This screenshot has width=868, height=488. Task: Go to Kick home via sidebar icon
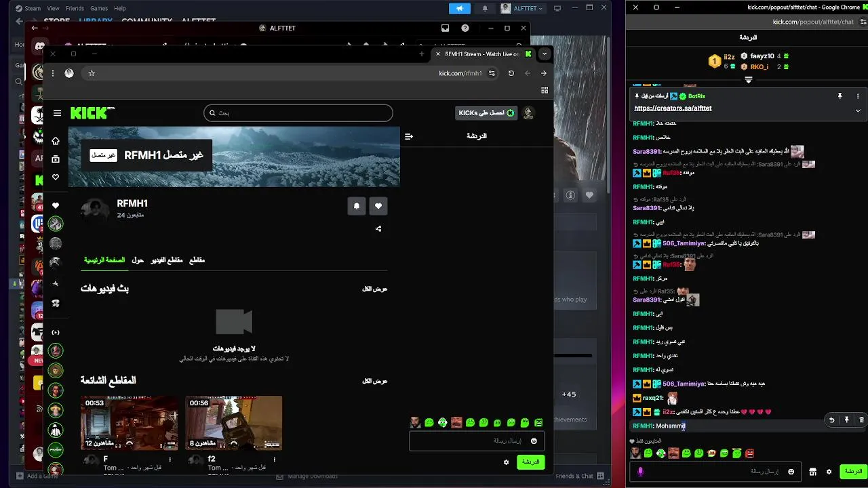[56, 141]
